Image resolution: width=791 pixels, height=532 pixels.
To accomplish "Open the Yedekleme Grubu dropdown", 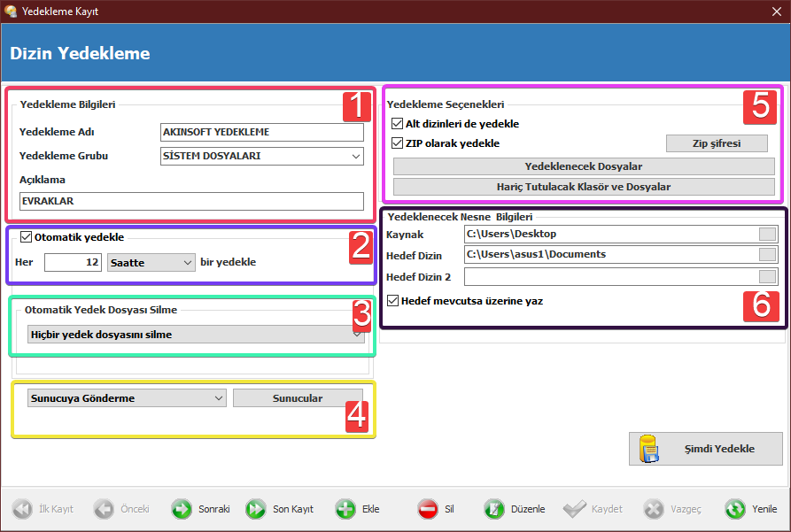I will [x=262, y=157].
